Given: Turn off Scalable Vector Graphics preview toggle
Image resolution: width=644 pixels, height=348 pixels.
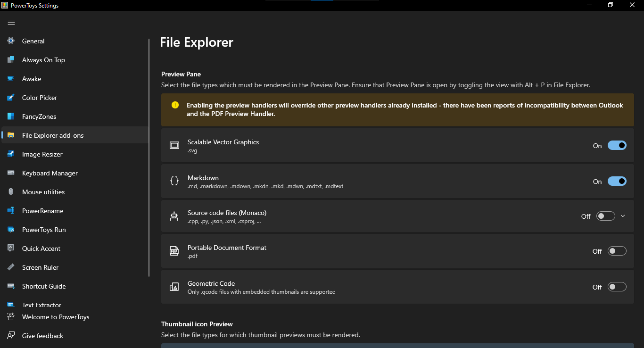Looking at the screenshot, I should [617, 145].
